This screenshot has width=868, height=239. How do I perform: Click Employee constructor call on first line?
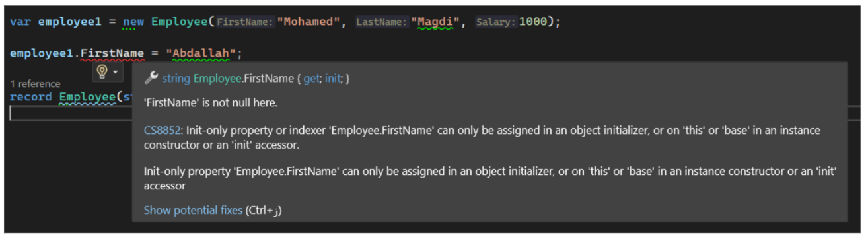tap(179, 22)
